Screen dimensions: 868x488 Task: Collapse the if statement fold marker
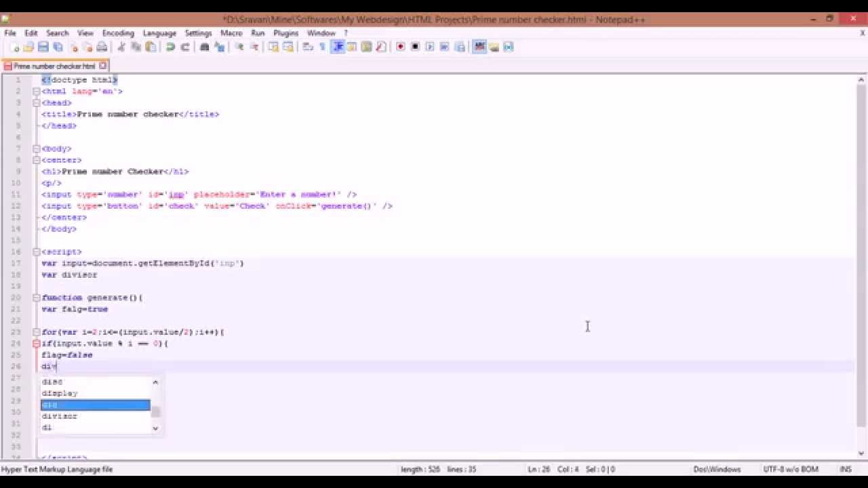coord(37,344)
